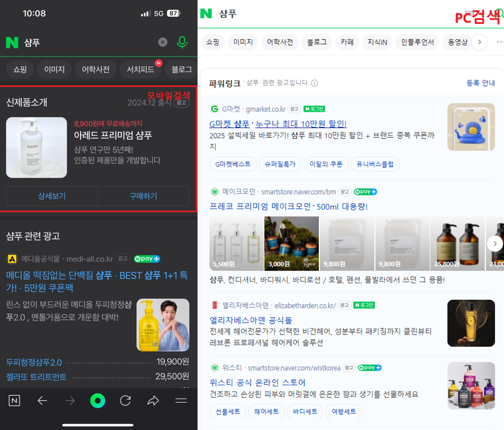Go back using the mobile back arrow
504x430 pixels.
[42, 401]
